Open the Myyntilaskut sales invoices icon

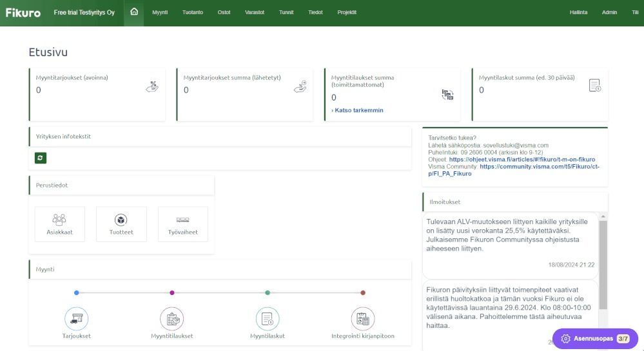click(268, 319)
